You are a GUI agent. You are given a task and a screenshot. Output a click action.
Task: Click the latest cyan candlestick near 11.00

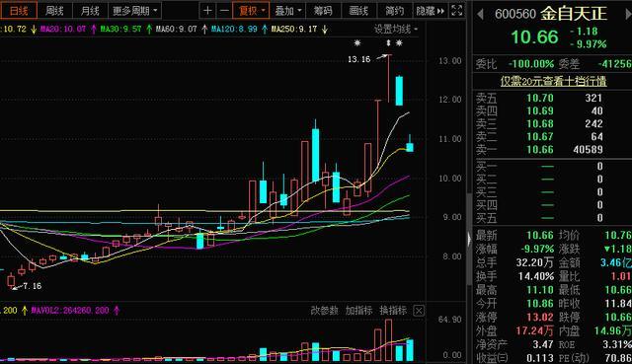410,147
